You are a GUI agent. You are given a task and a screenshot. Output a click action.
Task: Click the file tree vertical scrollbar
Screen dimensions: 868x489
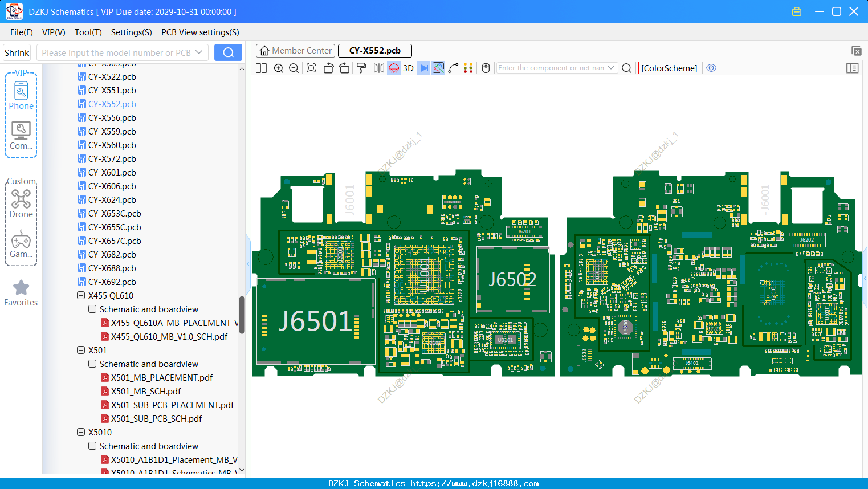pos(242,315)
